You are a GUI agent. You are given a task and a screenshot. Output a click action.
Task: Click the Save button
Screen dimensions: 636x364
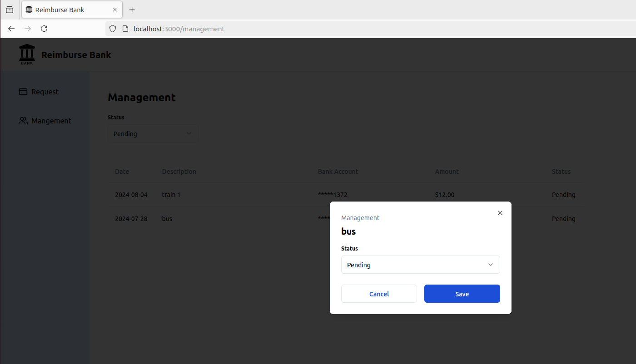tap(462, 294)
